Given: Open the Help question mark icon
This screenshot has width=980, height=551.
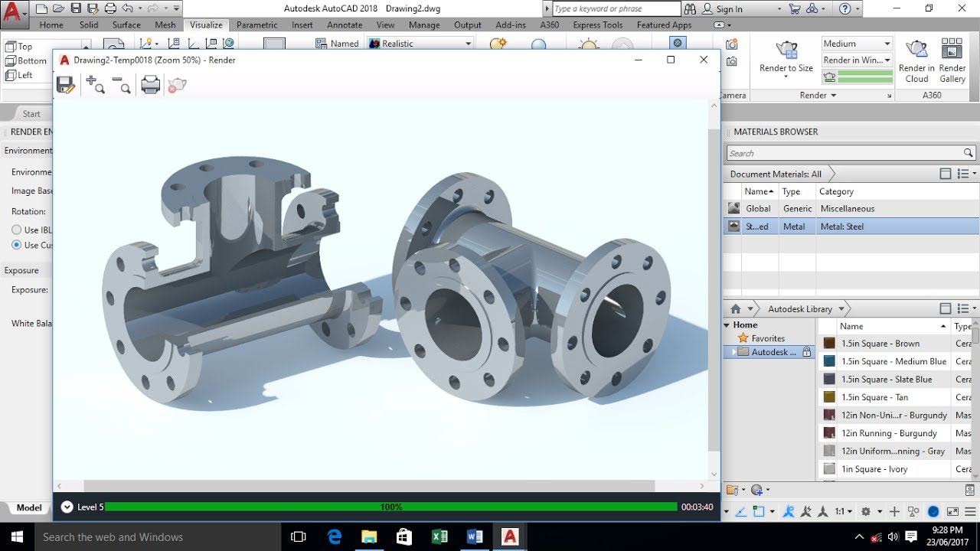Looking at the screenshot, I should point(845,9).
